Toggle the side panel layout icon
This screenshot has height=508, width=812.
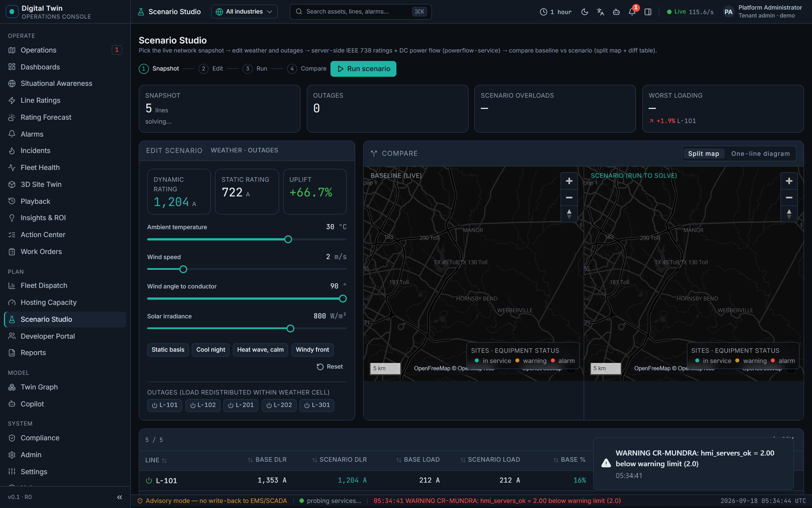tap(648, 12)
